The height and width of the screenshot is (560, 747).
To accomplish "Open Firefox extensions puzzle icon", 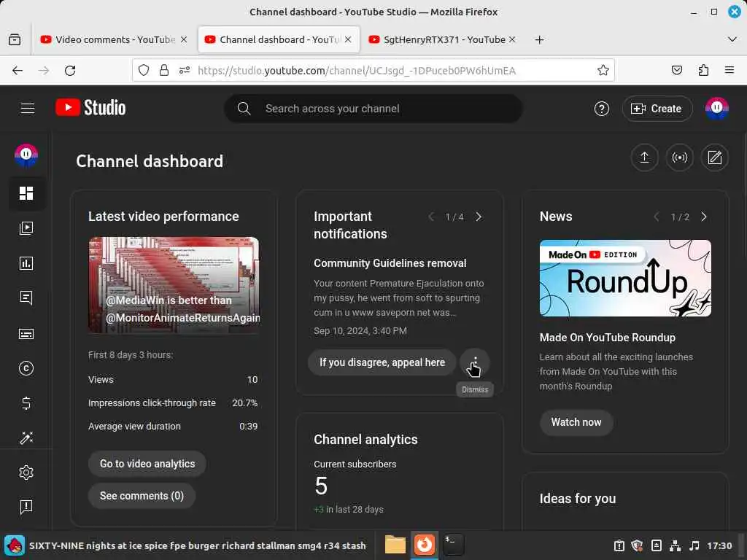I will tap(703, 71).
